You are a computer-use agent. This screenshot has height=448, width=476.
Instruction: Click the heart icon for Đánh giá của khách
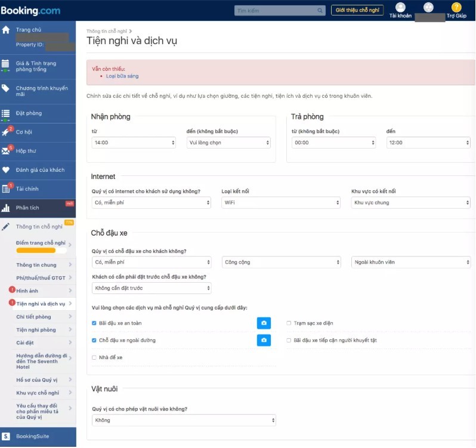(6, 169)
